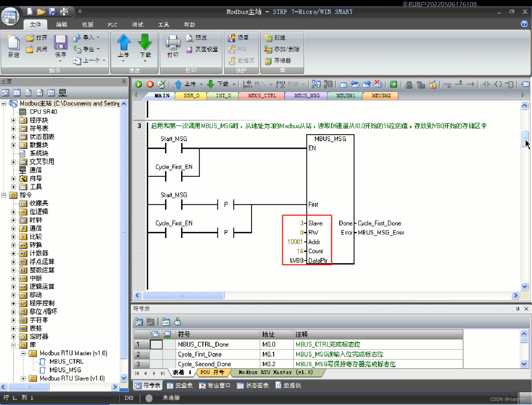
Task: Open the View ribbon tab
Action: [x=88, y=24]
